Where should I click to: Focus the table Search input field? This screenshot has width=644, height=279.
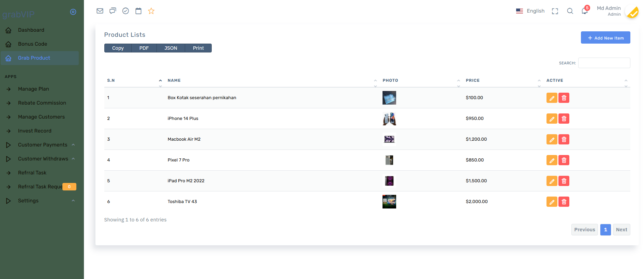tap(604, 63)
